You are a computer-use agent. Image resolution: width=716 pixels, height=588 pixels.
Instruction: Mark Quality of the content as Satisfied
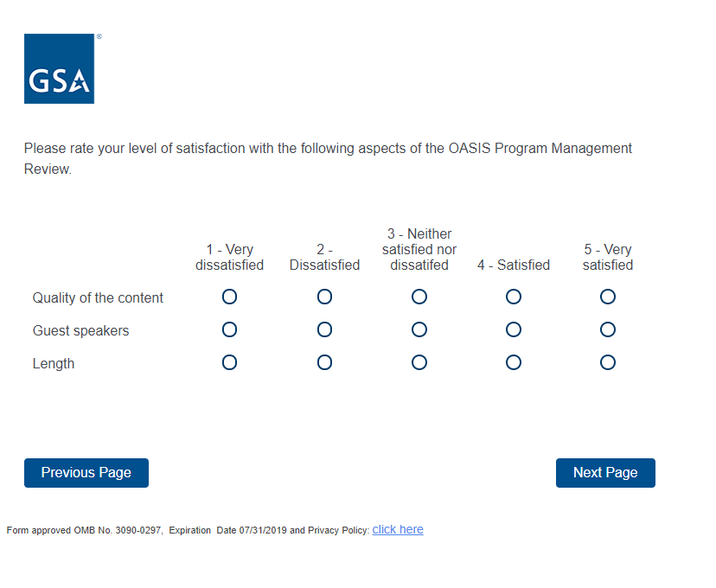tap(514, 297)
